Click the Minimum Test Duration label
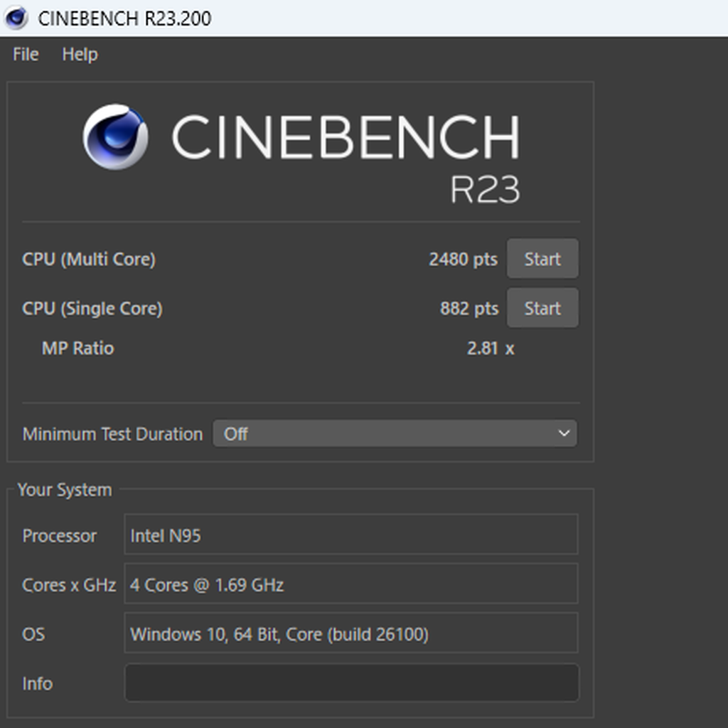 tap(112, 434)
